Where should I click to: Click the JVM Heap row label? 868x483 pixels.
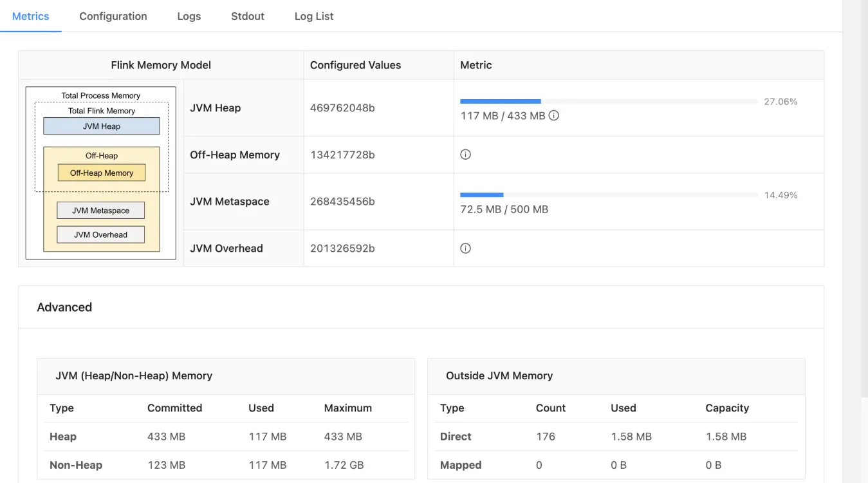216,108
